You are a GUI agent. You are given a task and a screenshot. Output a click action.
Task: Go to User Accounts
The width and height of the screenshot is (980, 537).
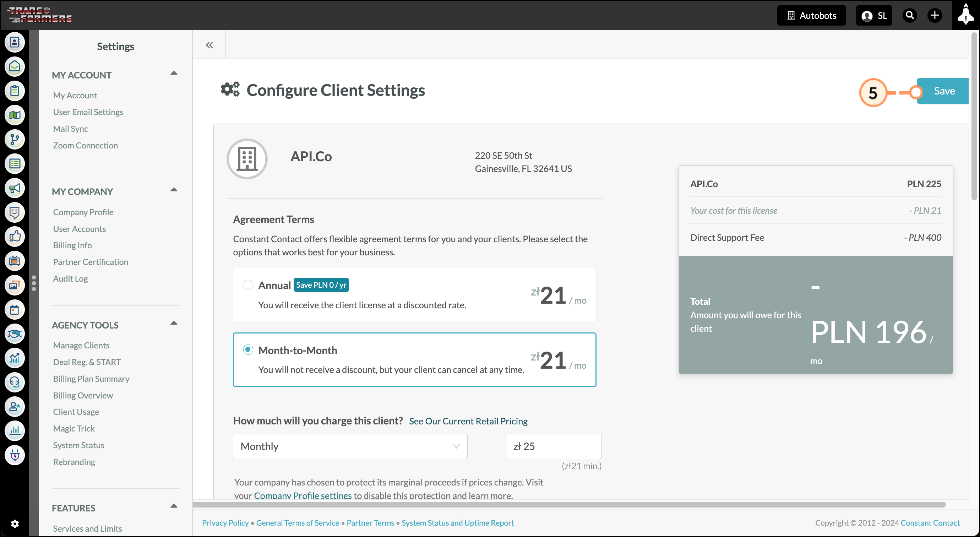(x=79, y=229)
